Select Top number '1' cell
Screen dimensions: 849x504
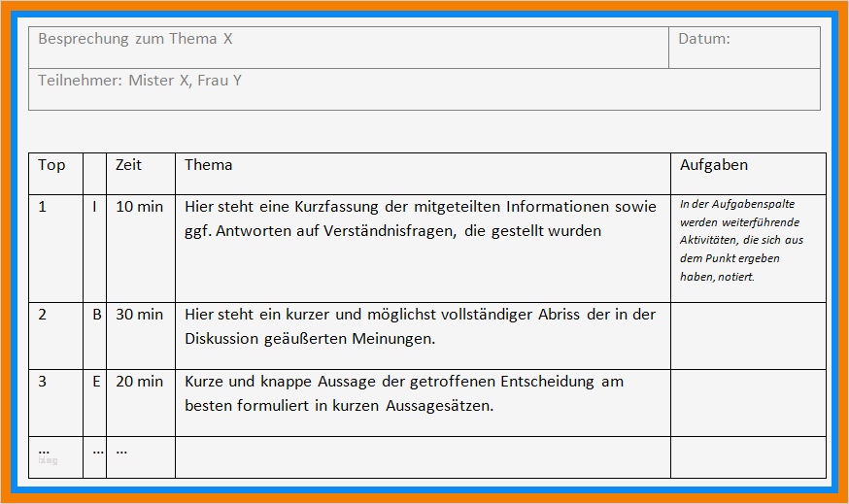55,249
